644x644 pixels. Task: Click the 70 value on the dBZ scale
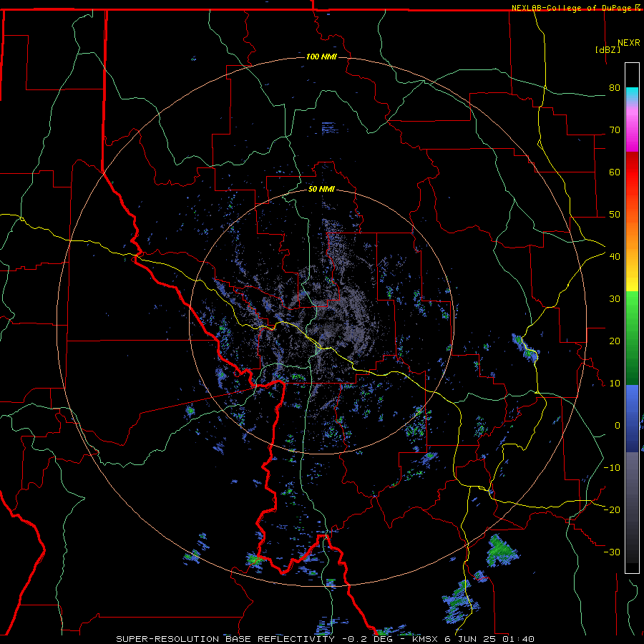[615, 130]
